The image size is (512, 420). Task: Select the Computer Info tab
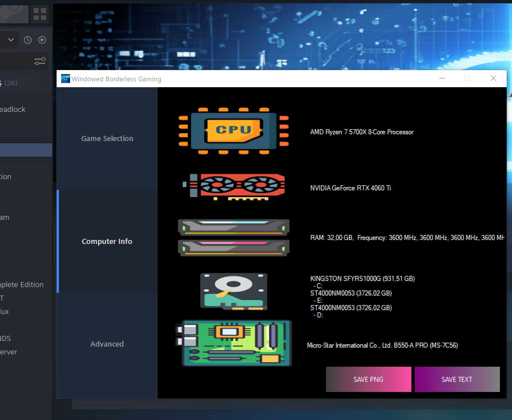point(107,241)
